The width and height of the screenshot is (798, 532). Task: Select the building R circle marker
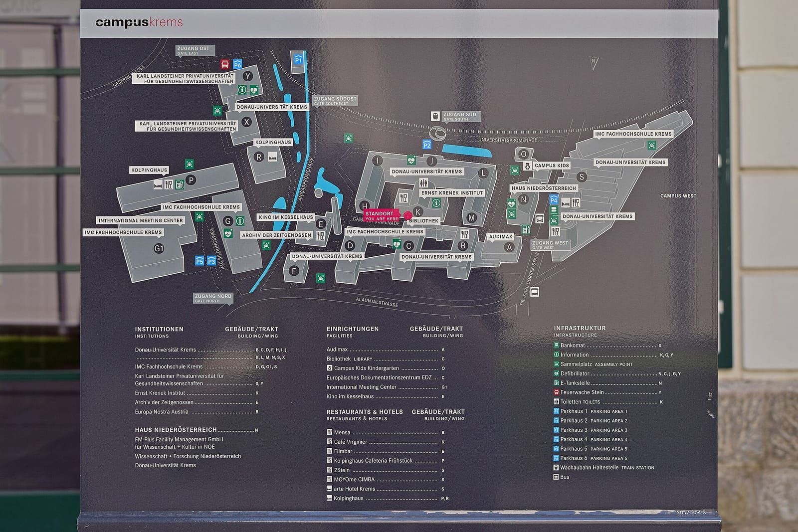tap(258, 157)
